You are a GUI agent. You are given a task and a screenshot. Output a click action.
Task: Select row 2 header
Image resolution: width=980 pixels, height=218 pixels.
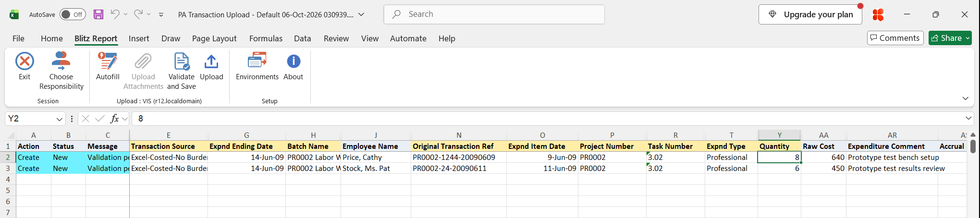[x=8, y=157]
